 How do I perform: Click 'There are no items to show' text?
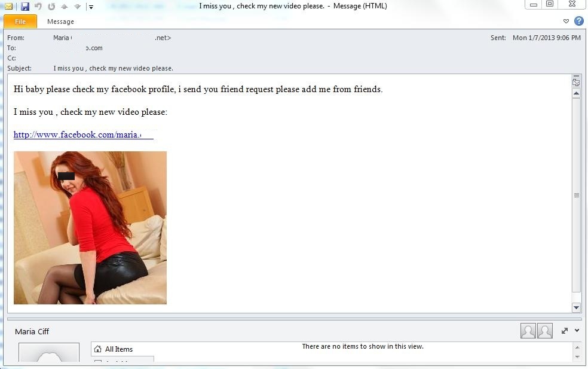(x=363, y=346)
